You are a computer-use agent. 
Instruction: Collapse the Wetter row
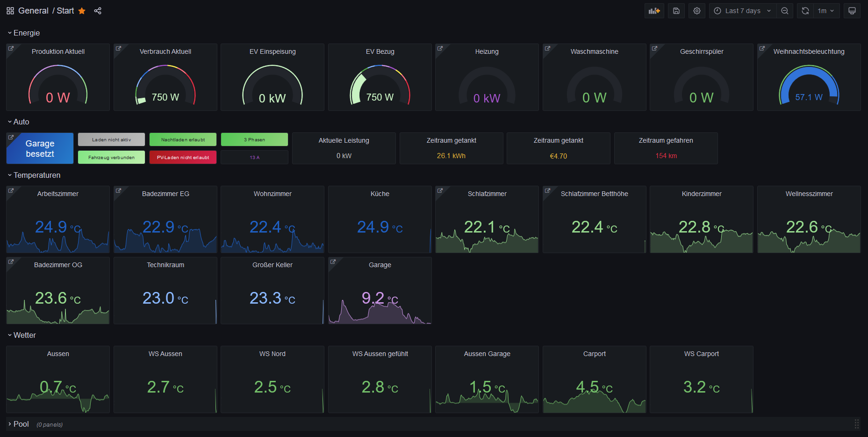22,335
